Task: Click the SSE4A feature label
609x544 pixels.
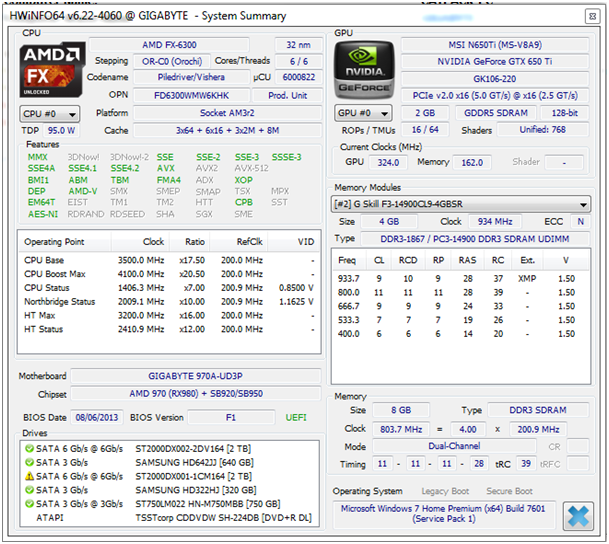Action: tap(41, 169)
